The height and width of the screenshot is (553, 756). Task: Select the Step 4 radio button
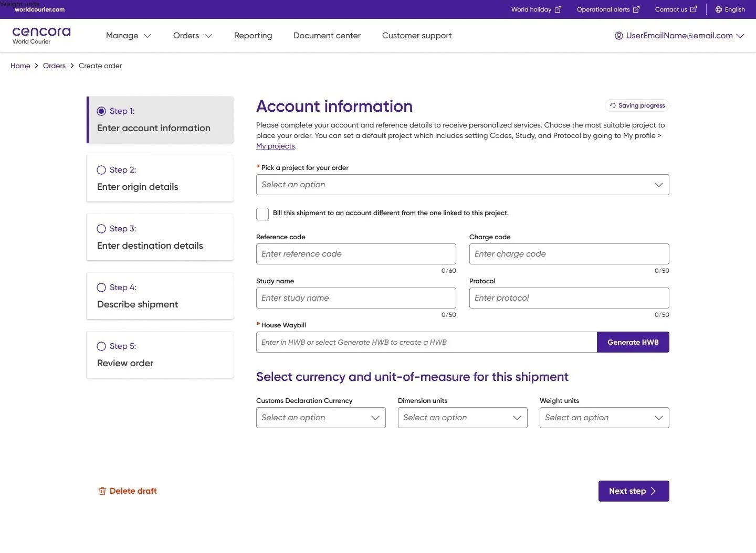click(101, 288)
